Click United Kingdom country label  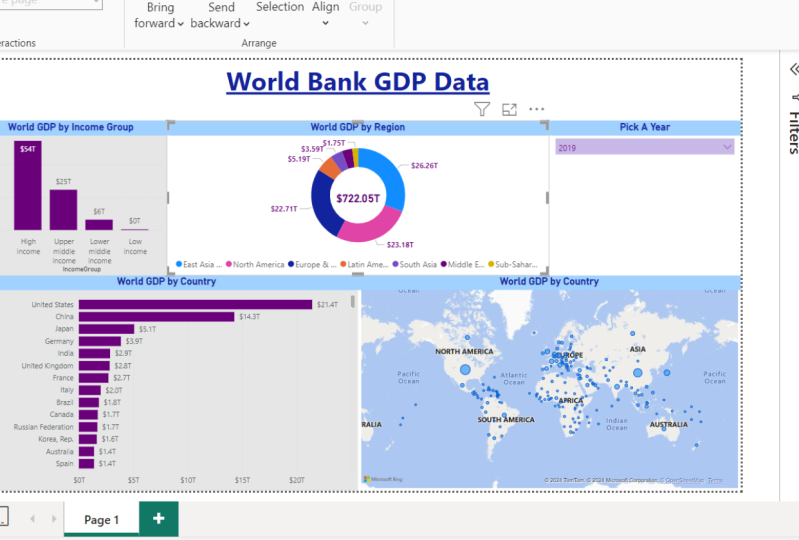47,366
